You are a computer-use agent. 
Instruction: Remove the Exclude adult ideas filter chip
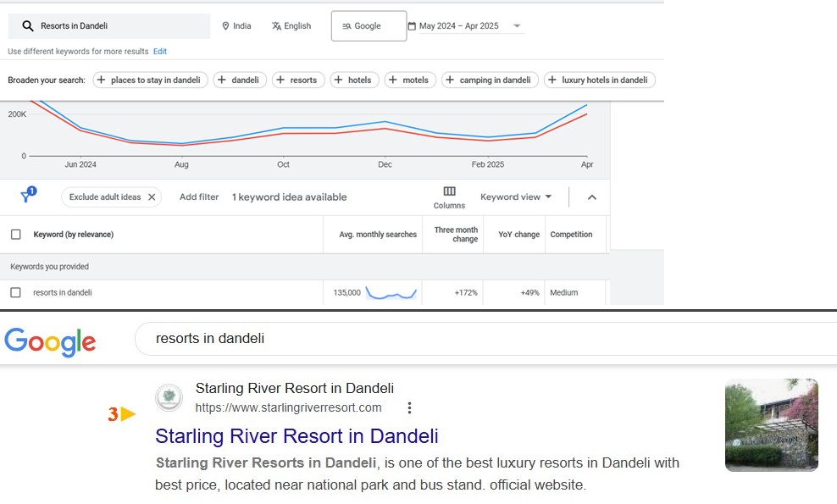click(x=152, y=197)
